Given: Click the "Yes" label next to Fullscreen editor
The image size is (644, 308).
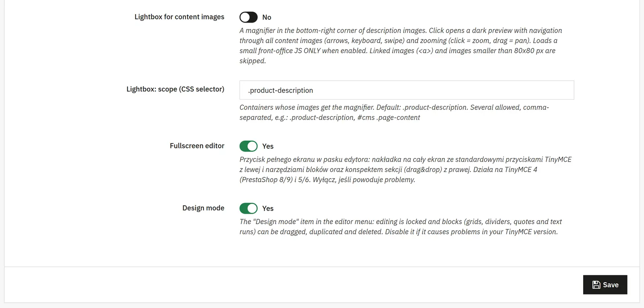Looking at the screenshot, I should pos(268,146).
